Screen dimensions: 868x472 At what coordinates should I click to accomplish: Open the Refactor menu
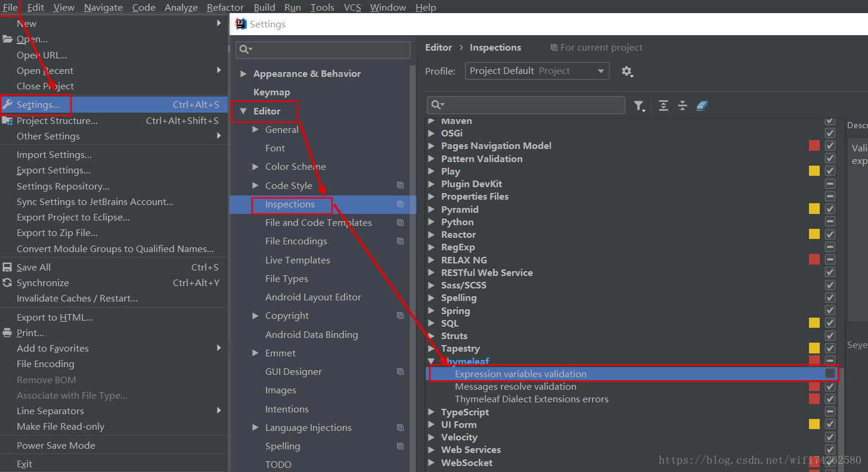[x=225, y=7]
